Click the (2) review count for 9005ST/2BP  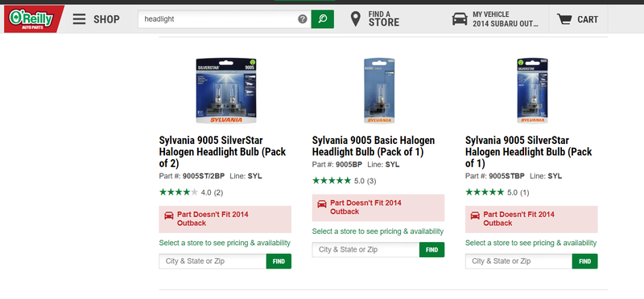click(x=218, y=192)
